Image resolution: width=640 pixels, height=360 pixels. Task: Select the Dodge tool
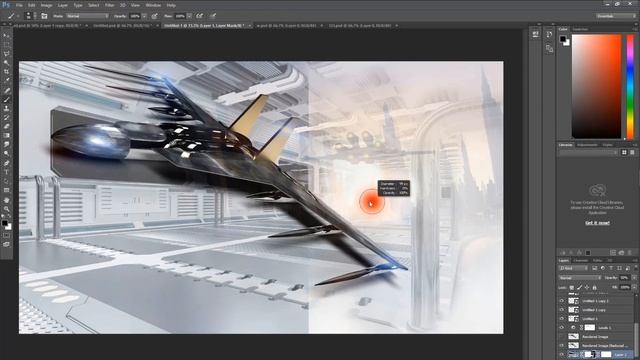[6, 153]
